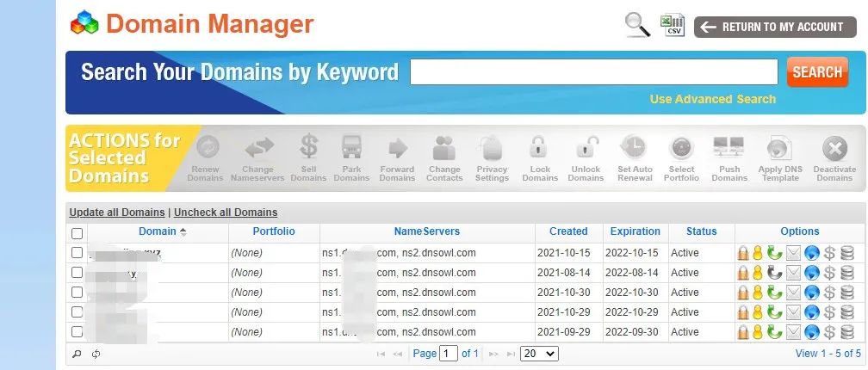The width and height of the screenshot is (868, 370).
Task: Check the last domain row checkbox
Action: [77, 332]
